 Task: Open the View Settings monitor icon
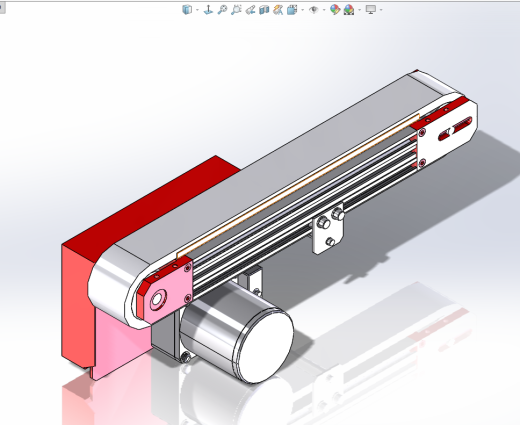coord(371,9)
